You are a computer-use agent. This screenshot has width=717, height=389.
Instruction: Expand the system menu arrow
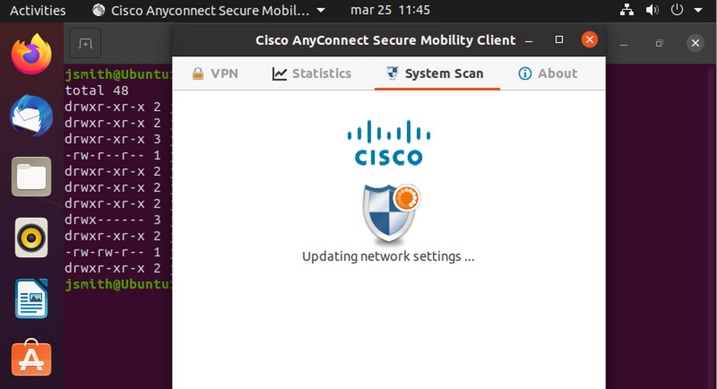[x=698, y=10]
